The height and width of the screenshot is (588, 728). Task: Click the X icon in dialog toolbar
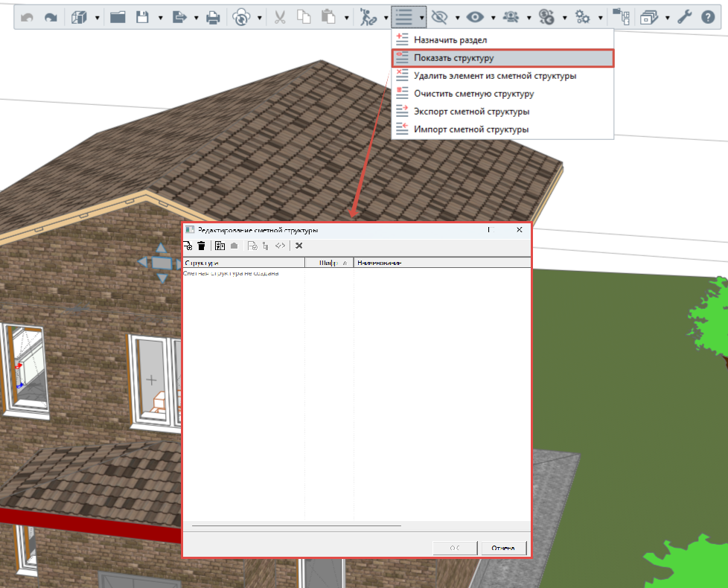click(x=299, y=246)
